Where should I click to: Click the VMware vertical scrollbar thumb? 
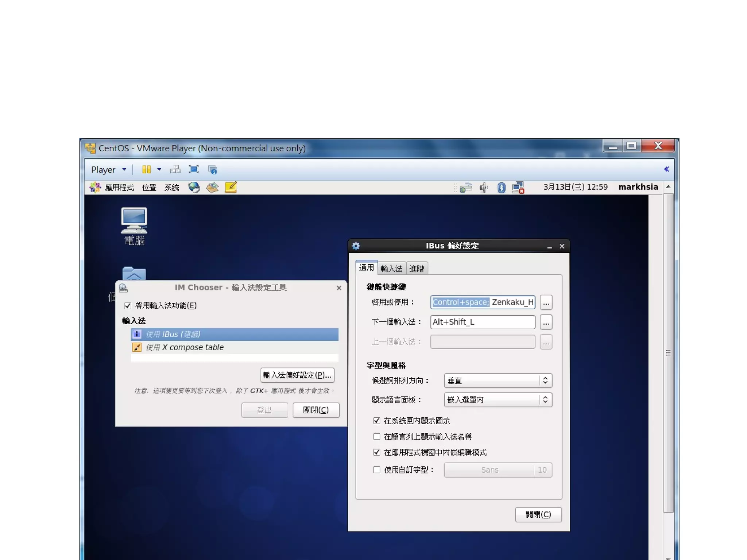click(x=668, y=353)
